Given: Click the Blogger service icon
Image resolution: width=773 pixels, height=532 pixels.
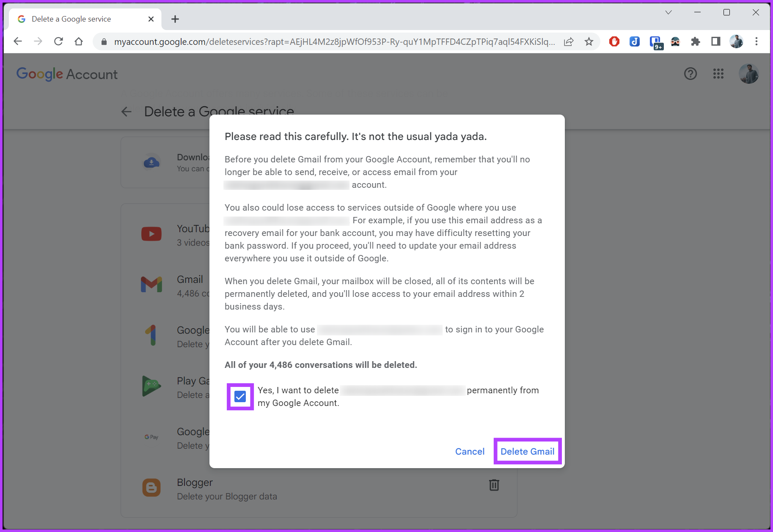Looking at the screenshot, I should [151, 488].
